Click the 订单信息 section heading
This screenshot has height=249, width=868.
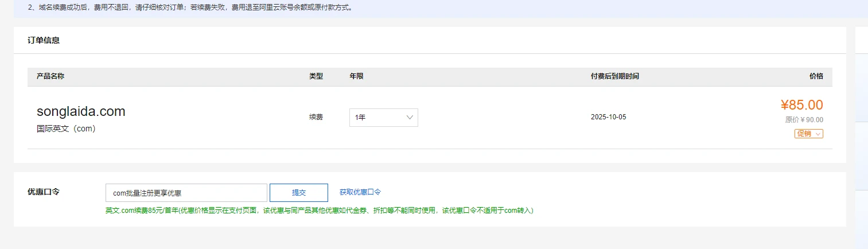tap(44, 40)
